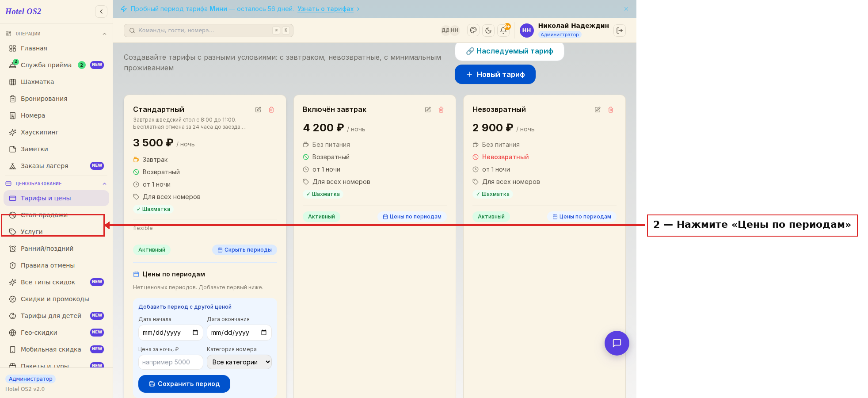Select Тарифы и цены in the sidebar
The width and height of the screenshot is (868, 398).
[56, 198]
